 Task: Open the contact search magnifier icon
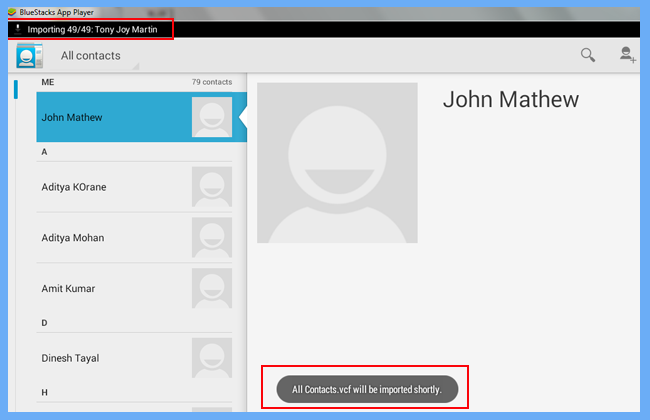tap(587, 55)
